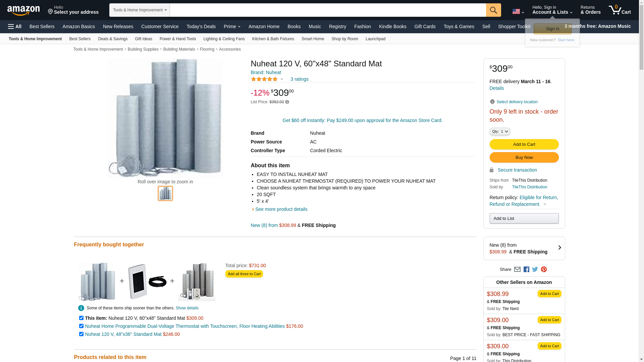Click the Amazon logo
Image resolution: width=644 pixels, height=362 pixels.
click(x=23, y=10)
